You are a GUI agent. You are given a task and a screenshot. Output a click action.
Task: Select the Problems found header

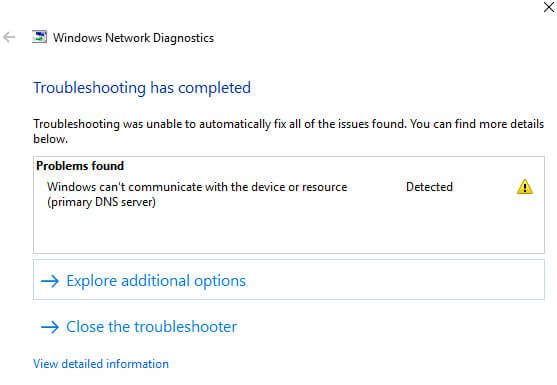point(80,166)
